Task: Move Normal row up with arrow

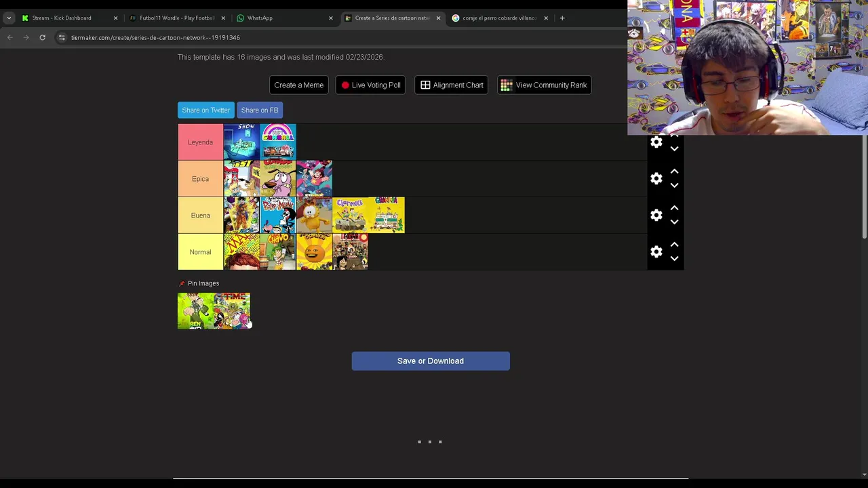Action: [x=674, y=245]
